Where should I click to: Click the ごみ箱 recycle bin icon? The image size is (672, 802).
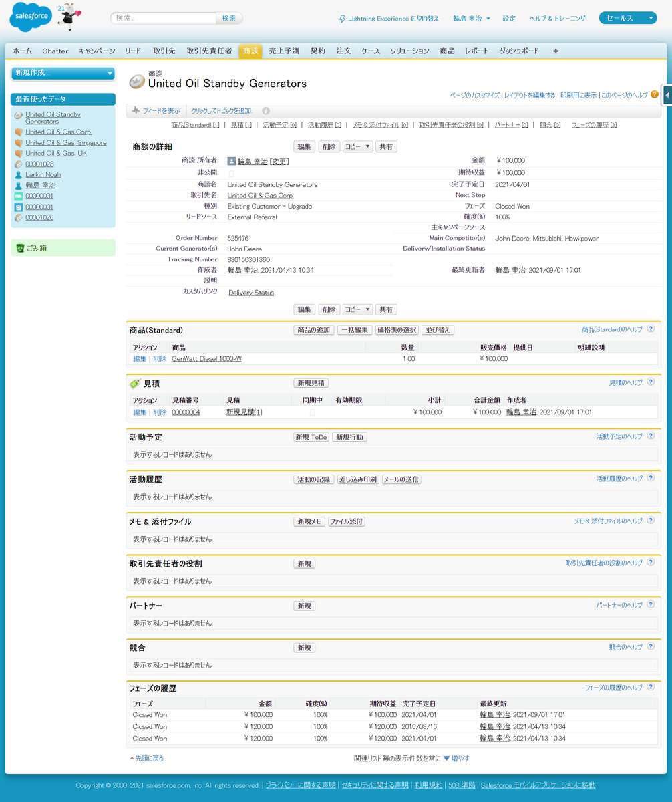click(x=20, y=248)
